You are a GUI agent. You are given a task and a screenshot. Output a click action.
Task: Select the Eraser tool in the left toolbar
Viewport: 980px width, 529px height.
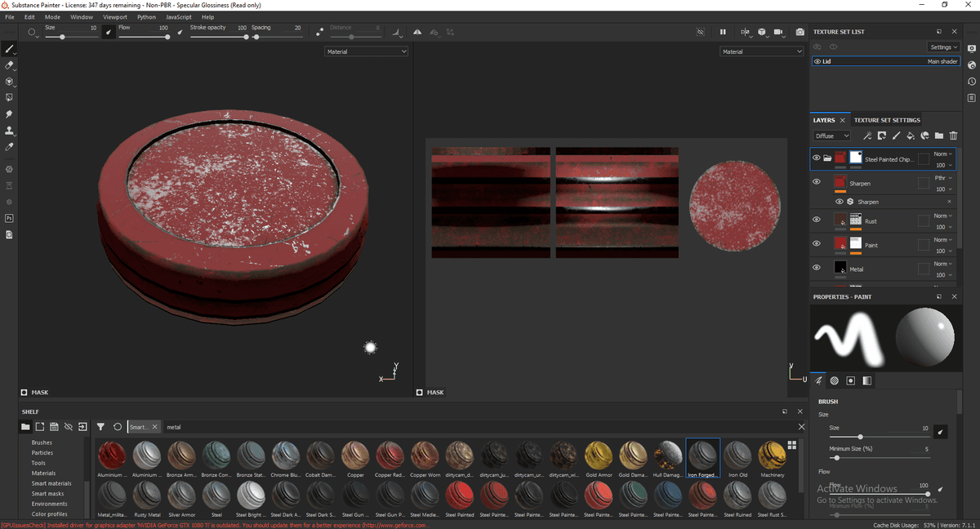[10, 64]
